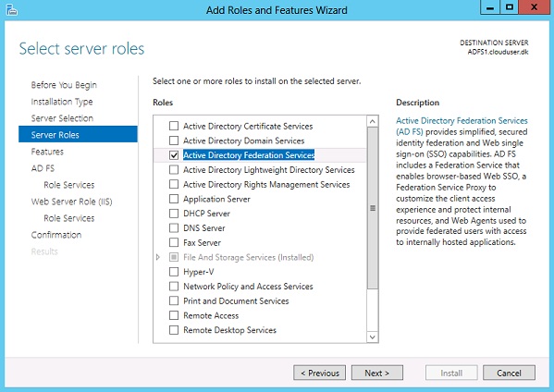Go back with the Previous button
Viewport: 554px width, 392px height.
(x=319, y=373)
